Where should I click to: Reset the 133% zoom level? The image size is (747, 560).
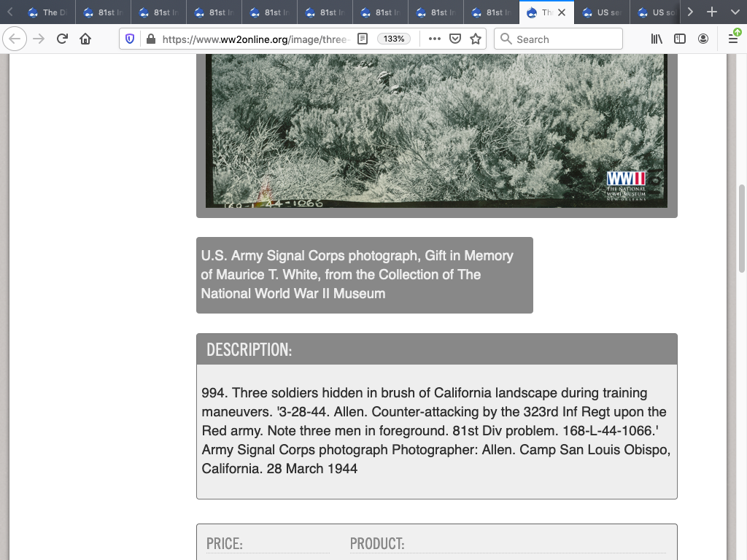click(x=394, y=39)
